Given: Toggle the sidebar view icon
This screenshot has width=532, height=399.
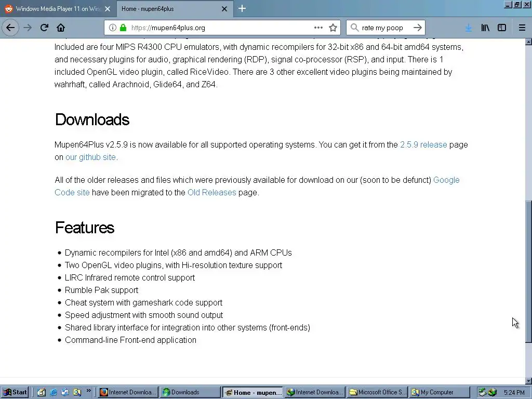Looking at the screenshot, I should click(x=502, y=28).
